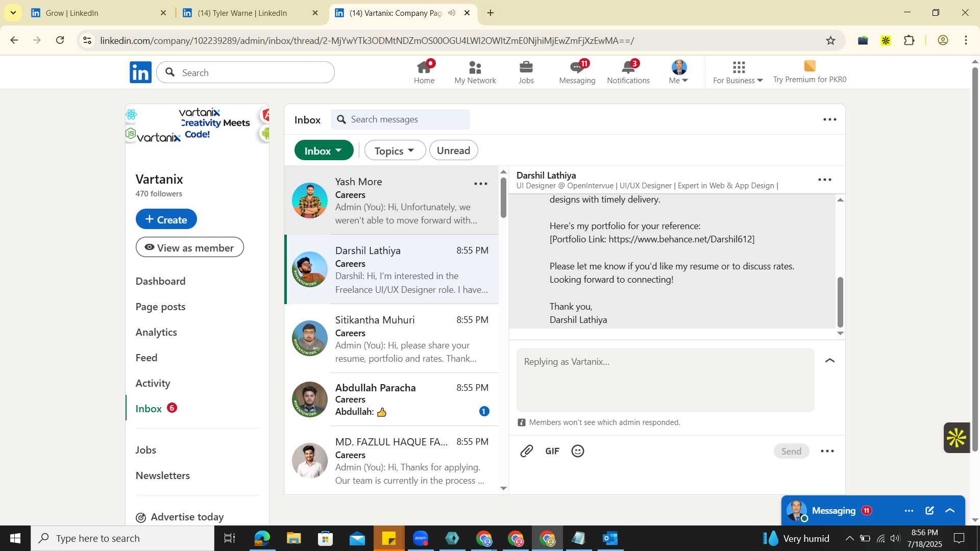The height and width of the screenshot is (551, 980).
Task: Switch to Grow LinkedIn tab
Action: (98, 13)
